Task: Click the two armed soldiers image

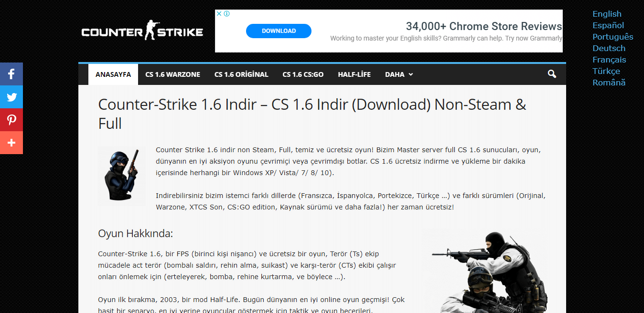Action: click(x=489, y=272)
